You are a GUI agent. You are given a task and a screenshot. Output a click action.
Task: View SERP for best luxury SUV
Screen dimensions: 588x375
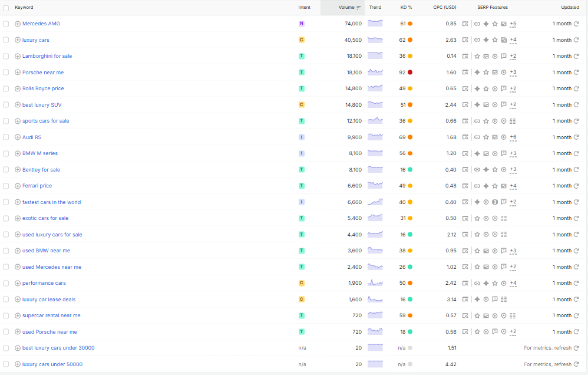(465, 105)
